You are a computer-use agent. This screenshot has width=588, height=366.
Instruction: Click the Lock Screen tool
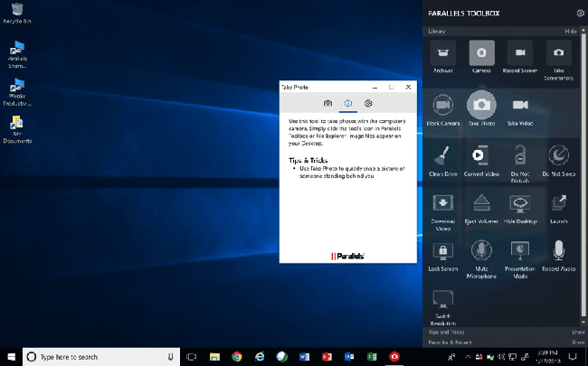(x=443, y=252)
